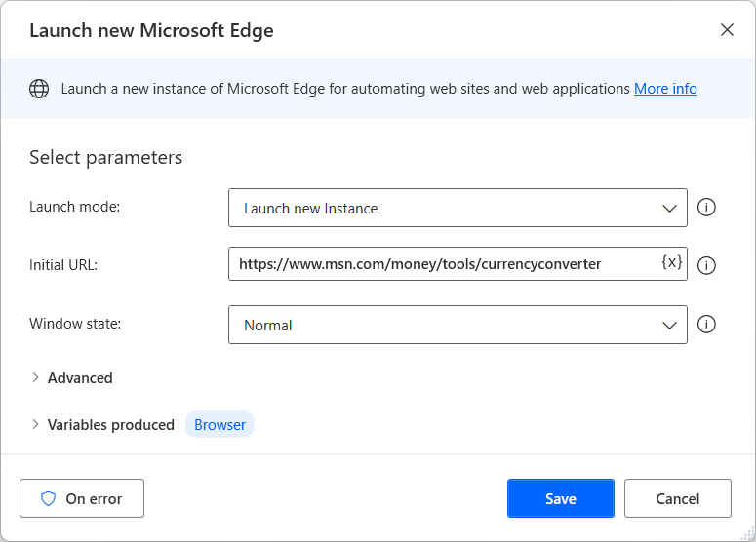The height and width of the screenshot is (542, 756).
Task: Click the info icon beside Launch mode
Action: coord(706,208)
